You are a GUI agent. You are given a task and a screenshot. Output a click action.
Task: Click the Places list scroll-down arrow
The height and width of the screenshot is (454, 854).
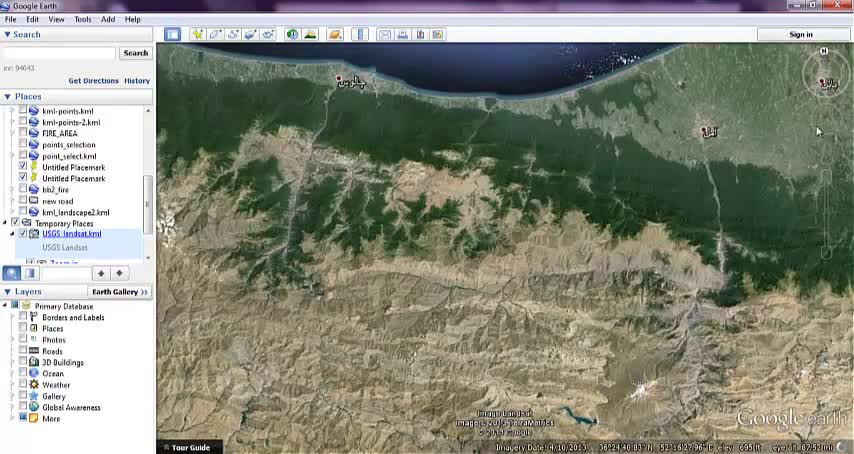click(148, 258)
